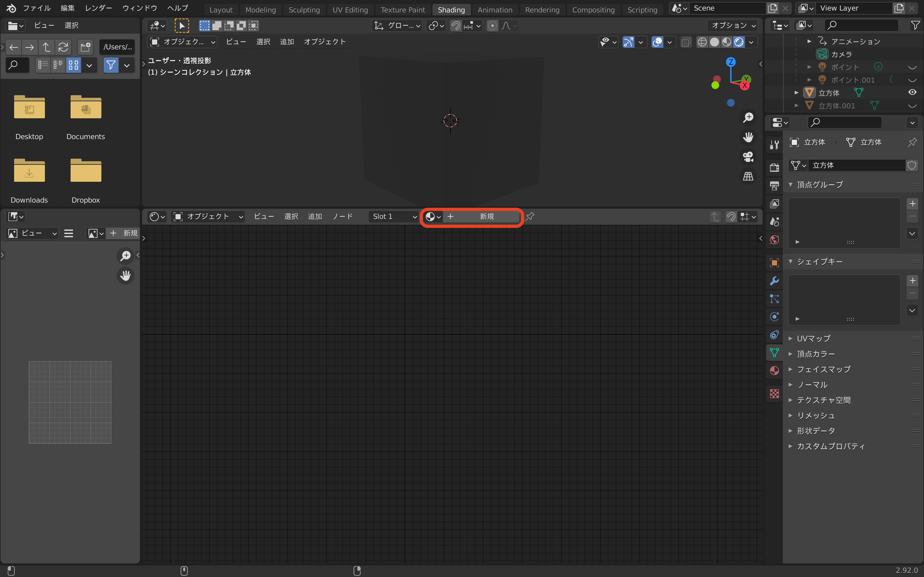The image size is (924, 577).
Task: Open the オブジェクト mode dropdown menu
Action: point(208,216)
